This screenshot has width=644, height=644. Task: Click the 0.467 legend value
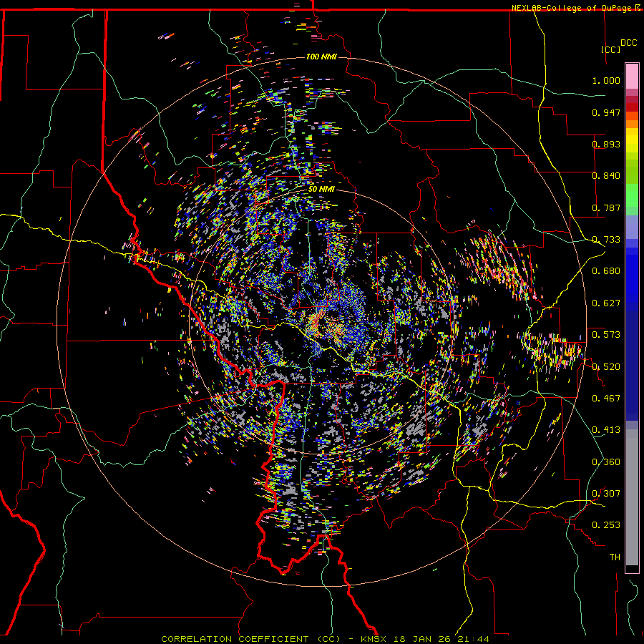coord(606,399)
